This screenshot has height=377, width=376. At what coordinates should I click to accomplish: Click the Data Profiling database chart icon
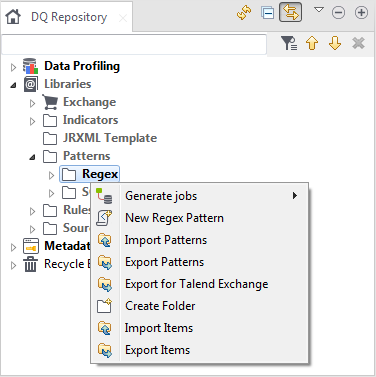coord(30,66)
